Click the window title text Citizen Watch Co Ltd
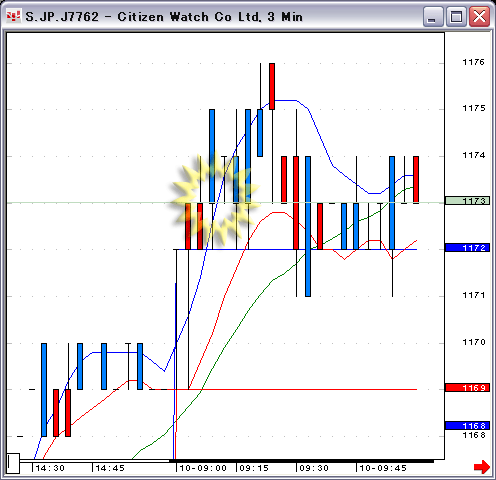 click(x=189, y=17)
